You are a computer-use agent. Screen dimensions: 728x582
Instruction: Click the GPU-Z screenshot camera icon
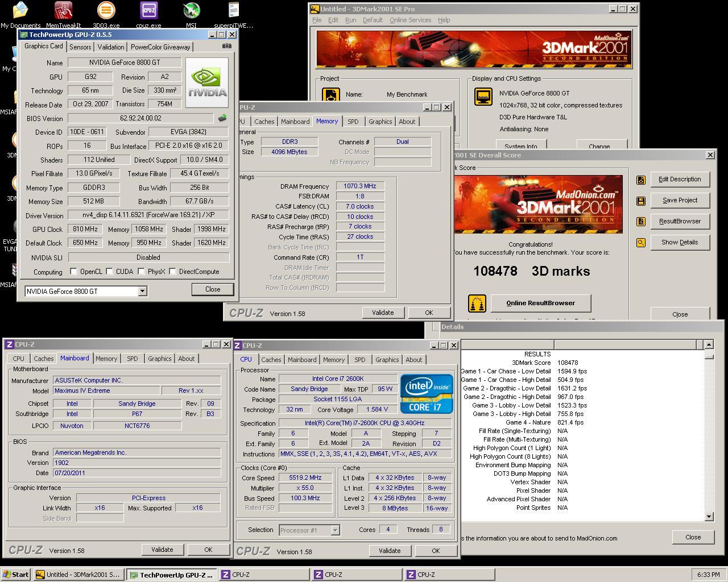(x=227, y=46)
